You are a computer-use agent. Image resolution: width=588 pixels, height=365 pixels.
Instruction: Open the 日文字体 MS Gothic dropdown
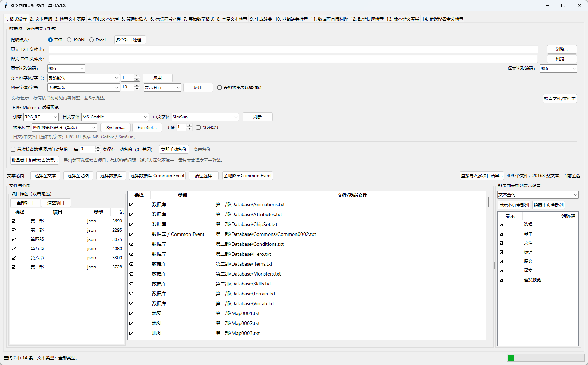point(115,117)
